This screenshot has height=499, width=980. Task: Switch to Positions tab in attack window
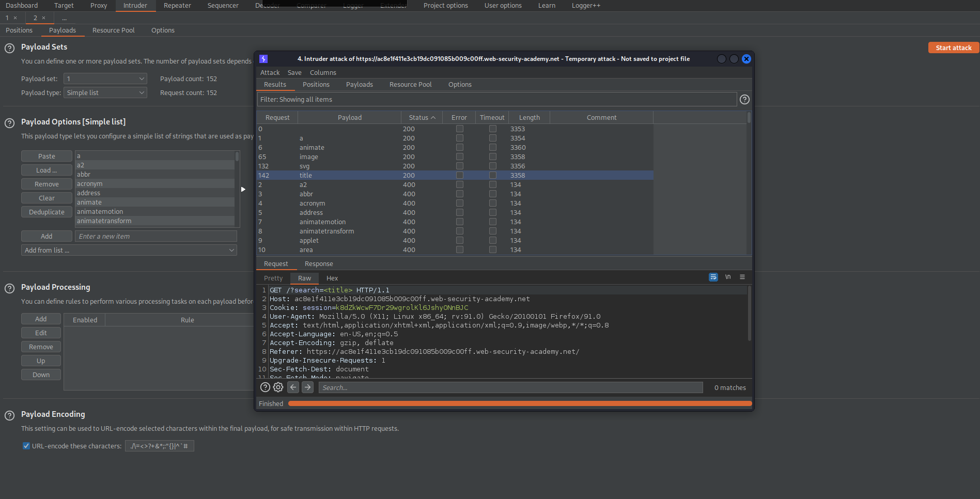click(316, 85)
